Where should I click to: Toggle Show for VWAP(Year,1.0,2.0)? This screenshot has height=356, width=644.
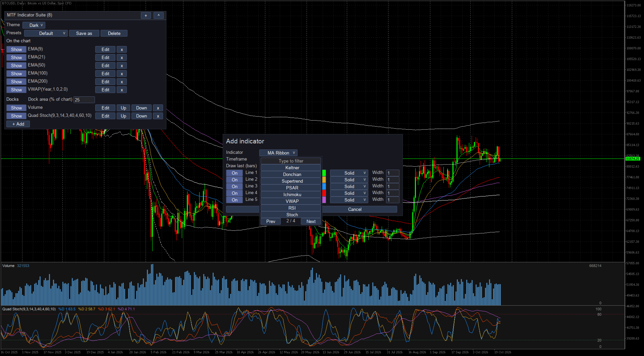pos(16,90)
